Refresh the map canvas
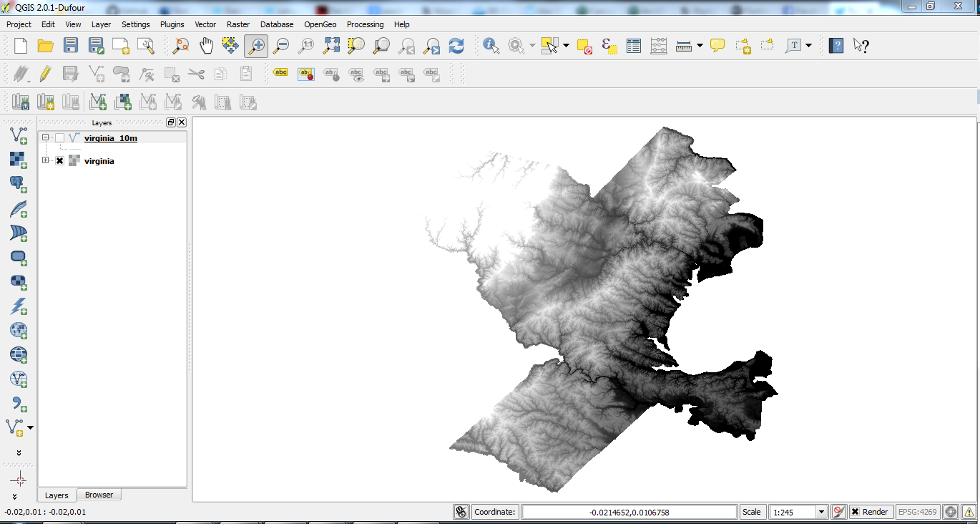This screenshot has height=524, width=980. [456, 45]
